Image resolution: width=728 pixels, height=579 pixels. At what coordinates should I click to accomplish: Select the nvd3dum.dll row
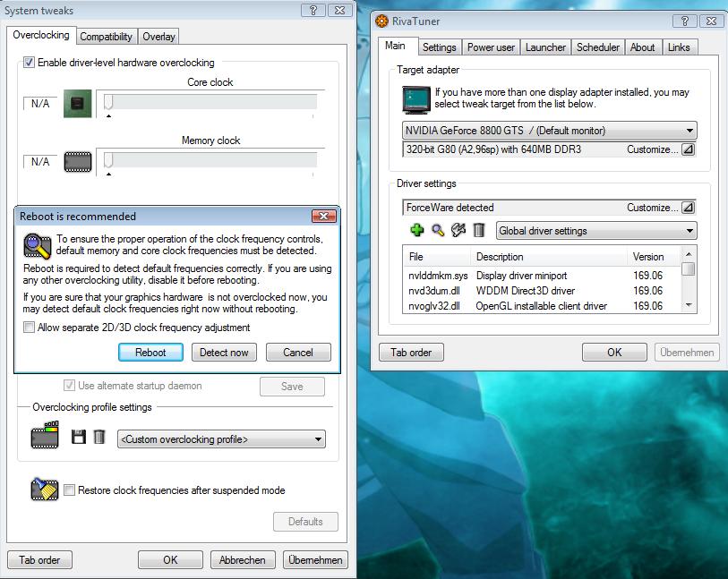[x=543, y=291]
